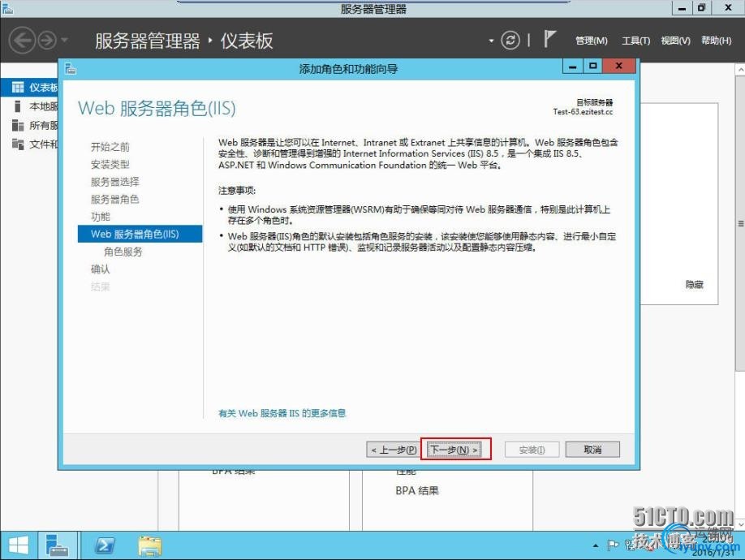
Task: Open File Explorer from the taskbar
Action: pos(149,545)
